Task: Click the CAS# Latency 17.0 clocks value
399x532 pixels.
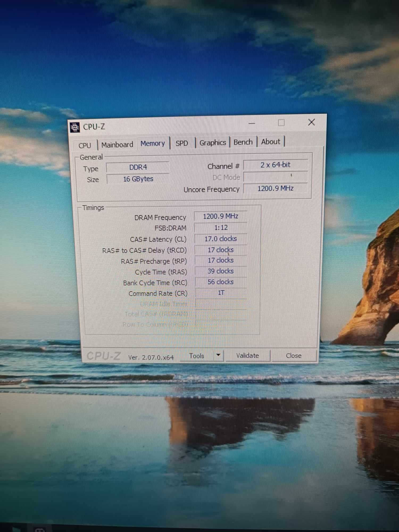Action: (221, 239)
